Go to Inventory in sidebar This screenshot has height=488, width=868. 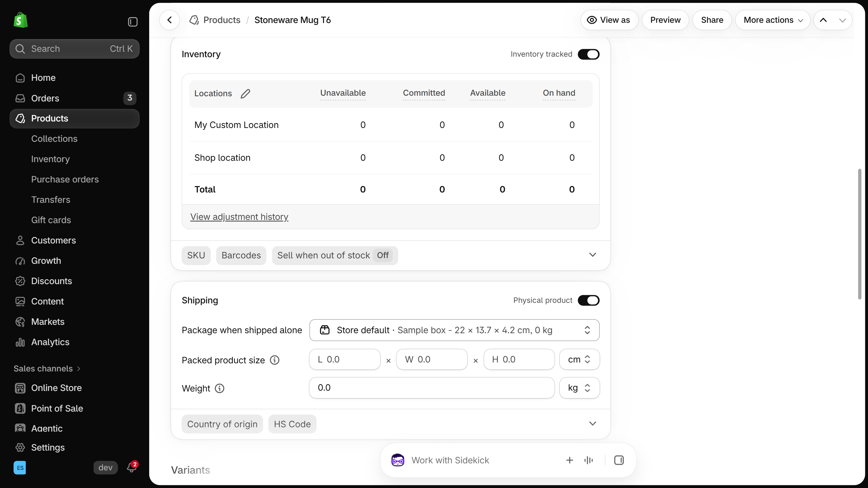[50, 159]
